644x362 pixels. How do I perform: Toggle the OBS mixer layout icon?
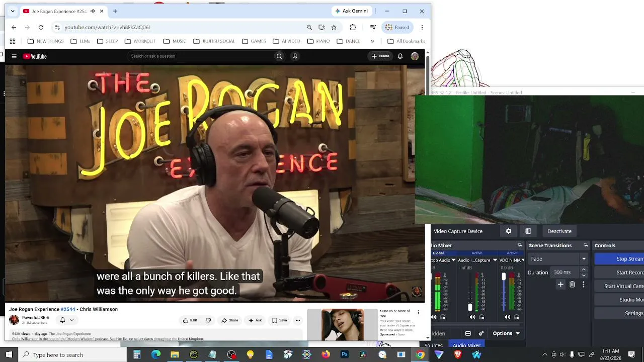pos(468,333)
